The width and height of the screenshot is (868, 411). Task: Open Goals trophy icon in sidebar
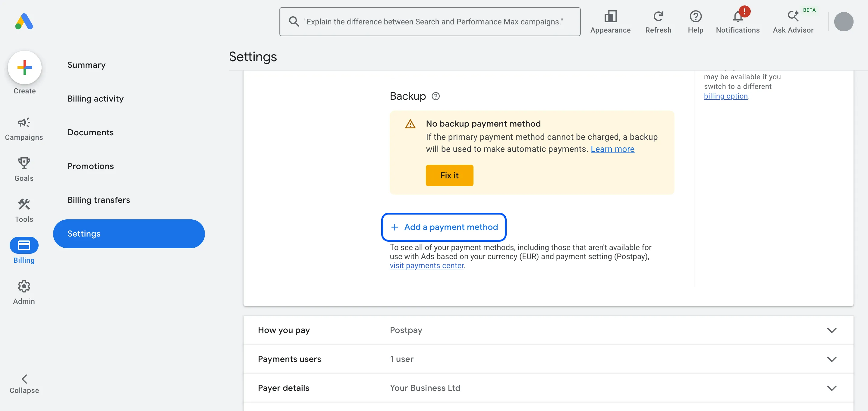(24, 163)
